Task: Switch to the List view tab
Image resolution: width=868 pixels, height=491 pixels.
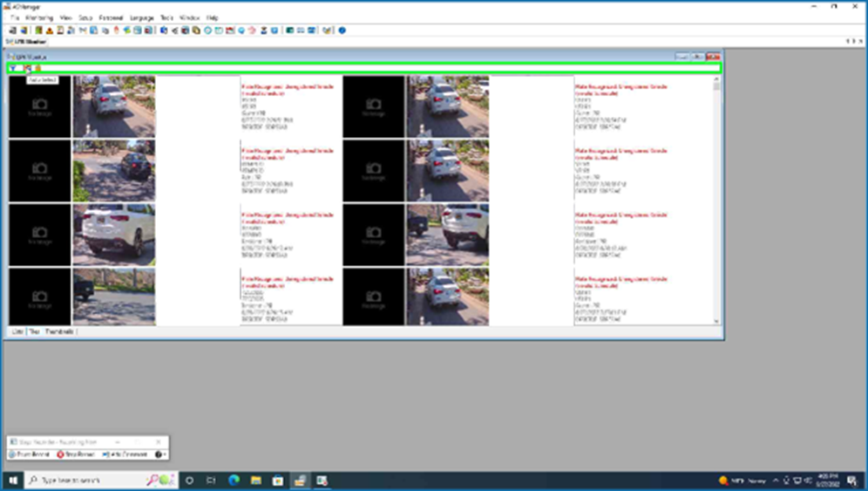Action: point(17,331)
